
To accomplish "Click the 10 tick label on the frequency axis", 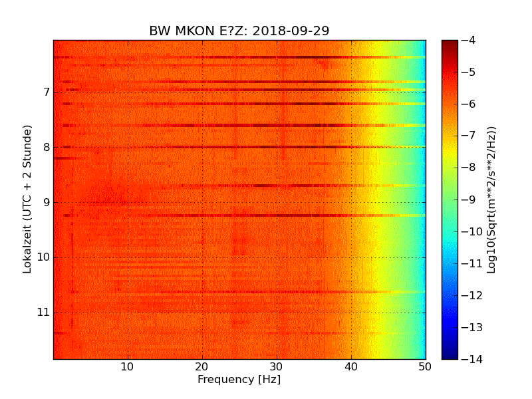I will [x=127, y=367].
